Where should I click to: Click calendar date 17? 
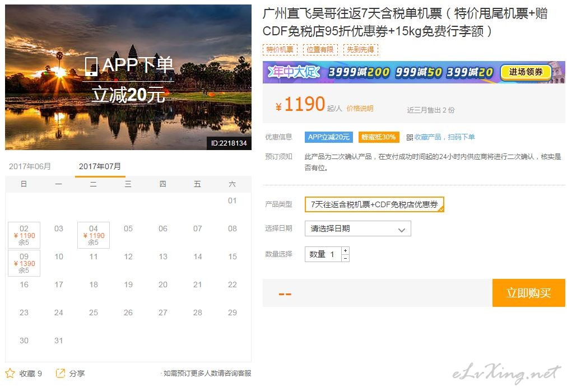[59, 284]
